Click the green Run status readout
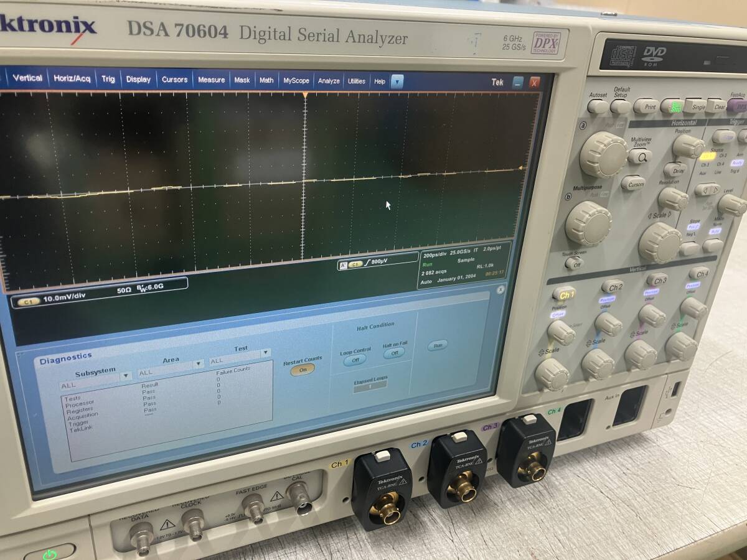 [428, 264]
